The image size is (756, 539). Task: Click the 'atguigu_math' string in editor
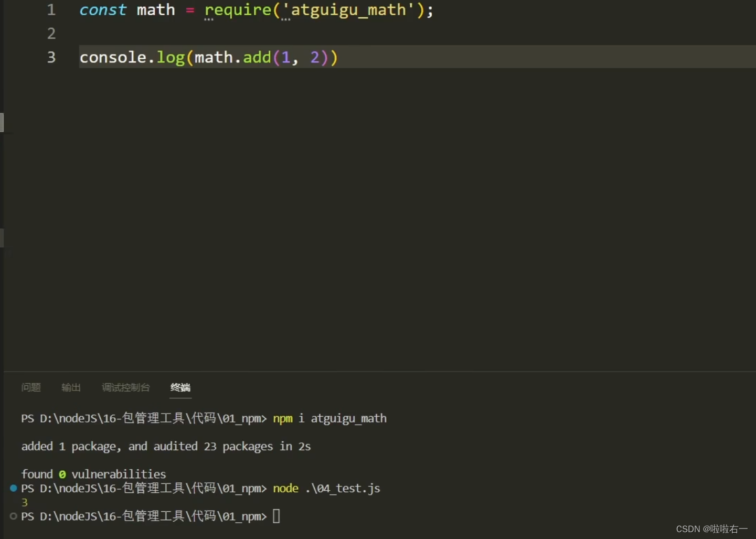pyautogui.click(x=348, y=10)
